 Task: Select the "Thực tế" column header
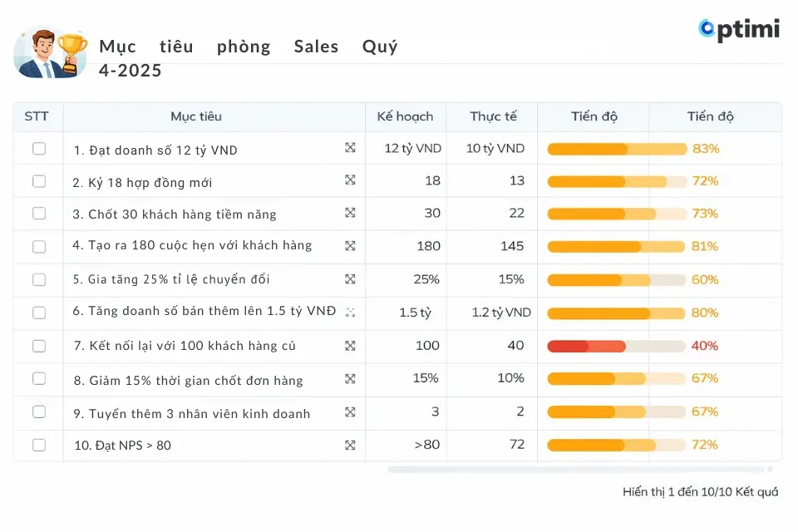[x=493, y=116]
